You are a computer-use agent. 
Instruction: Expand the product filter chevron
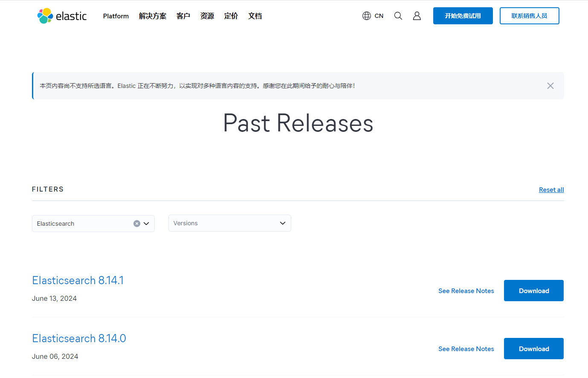146,224
